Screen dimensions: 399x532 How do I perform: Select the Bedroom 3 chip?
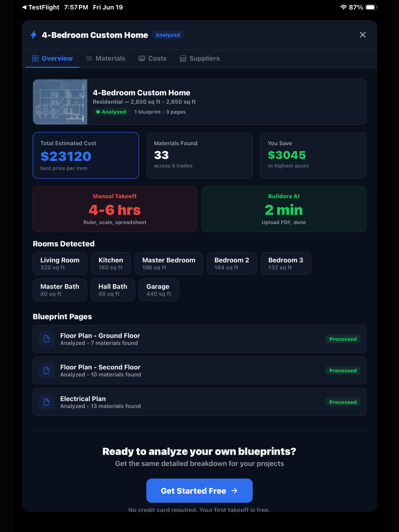[286, 263]
